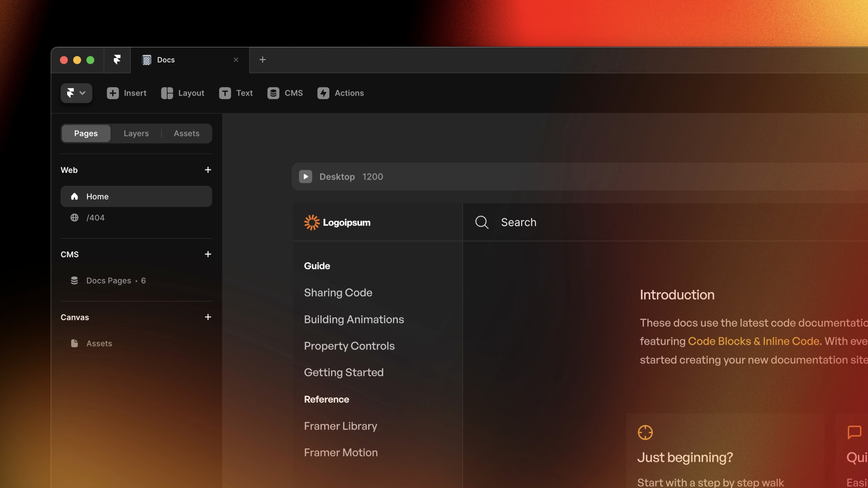This screenshot has width=868, height=488.
Task: Open the Framer Motion reference link
Action: coord(341,453)
